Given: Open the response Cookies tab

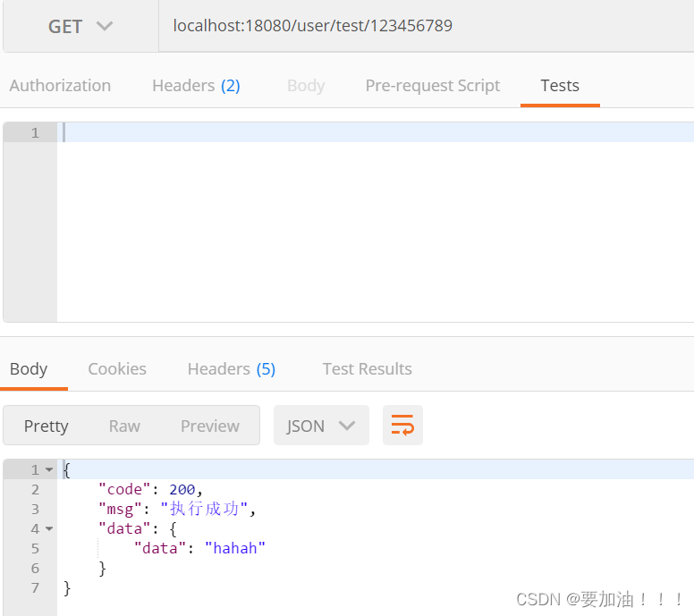Looking at the screenshot, I should 117,368.
